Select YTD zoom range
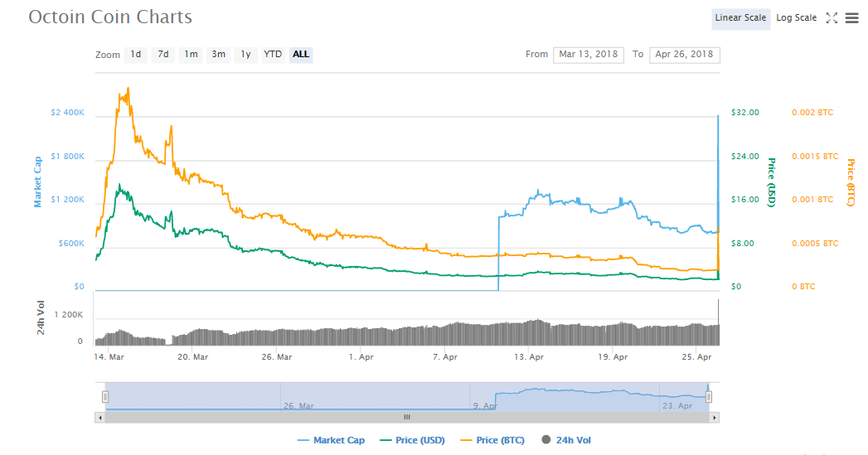868x455 pixels. (x=273, y=54)
